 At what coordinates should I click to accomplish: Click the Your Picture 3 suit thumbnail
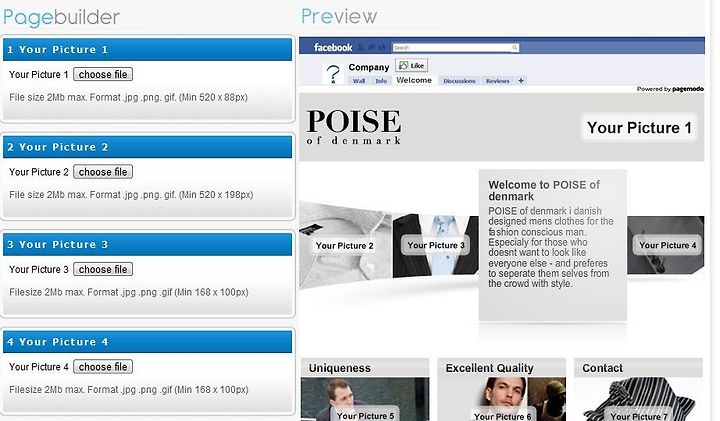click(436, 245)
